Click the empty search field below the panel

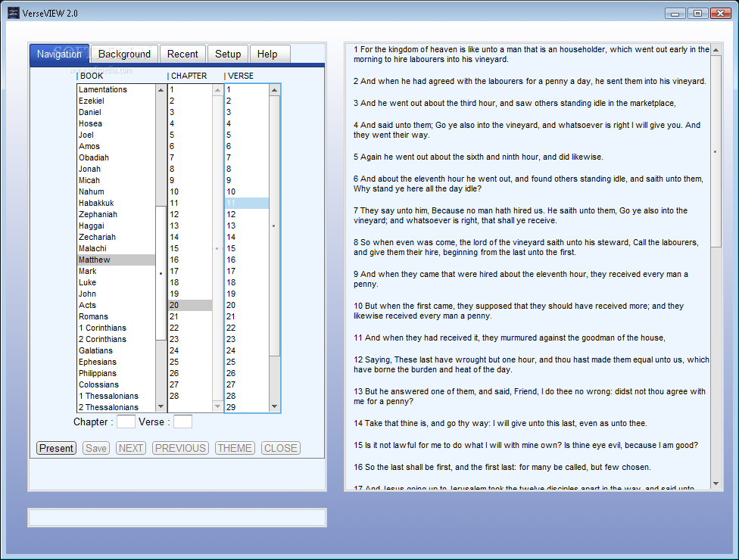177,518
